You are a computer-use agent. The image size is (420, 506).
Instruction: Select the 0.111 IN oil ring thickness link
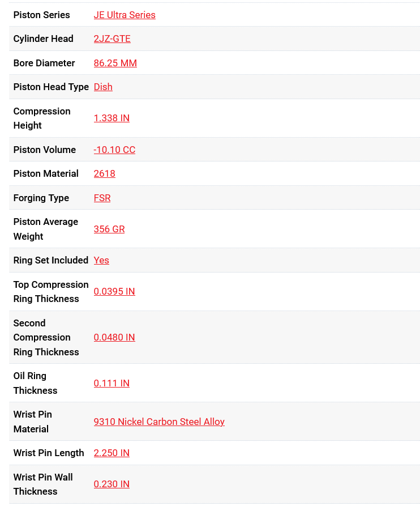112,383
